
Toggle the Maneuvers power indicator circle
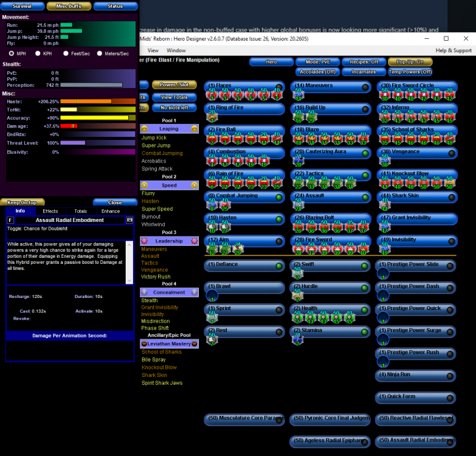pos(365,88)
